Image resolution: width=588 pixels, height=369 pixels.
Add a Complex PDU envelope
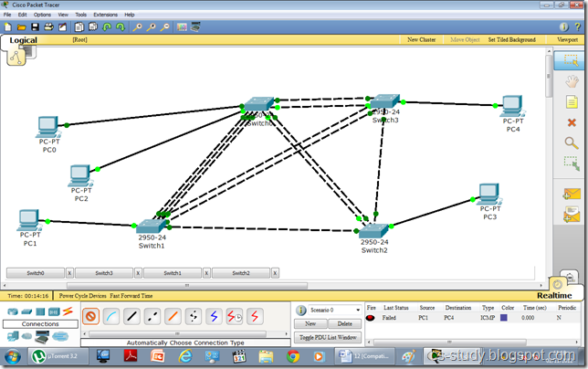tap(572, 215)
